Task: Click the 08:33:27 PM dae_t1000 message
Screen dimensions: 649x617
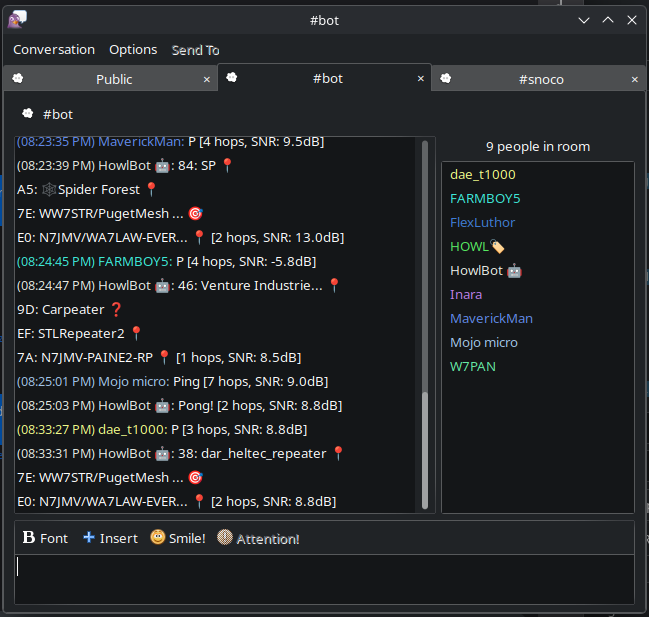Action: (x=162, y=430)
